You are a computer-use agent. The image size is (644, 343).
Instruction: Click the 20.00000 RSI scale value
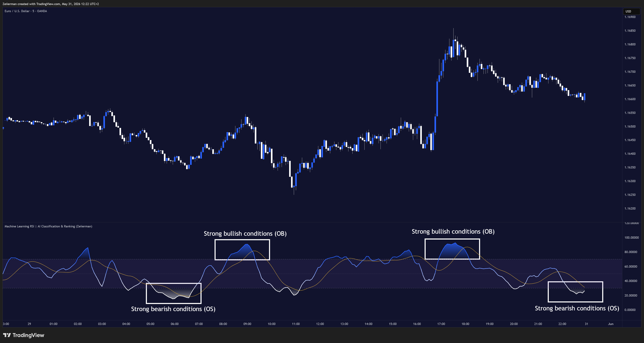click(631, 296)
